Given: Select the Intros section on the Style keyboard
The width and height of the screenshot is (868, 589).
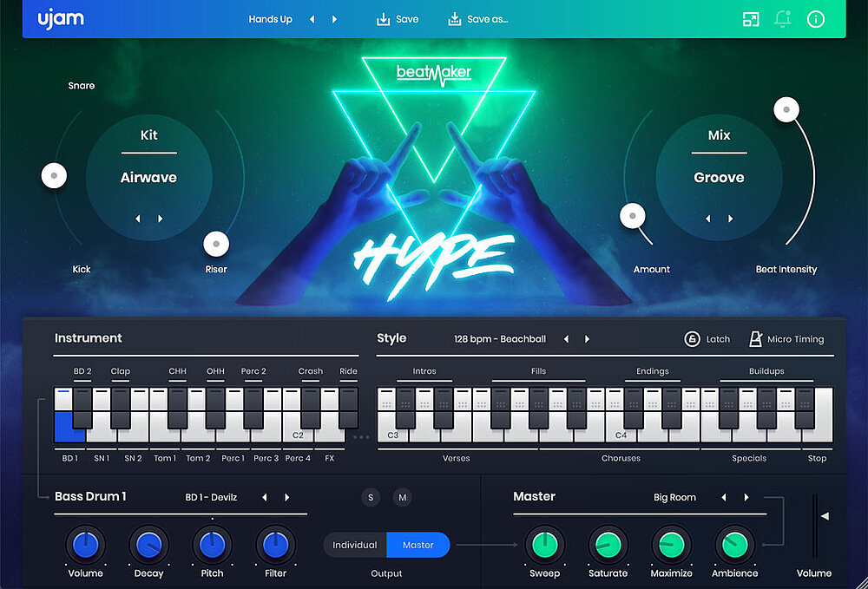Looking at the screenshot, I should pyautogui.click(x=424, y=370).
